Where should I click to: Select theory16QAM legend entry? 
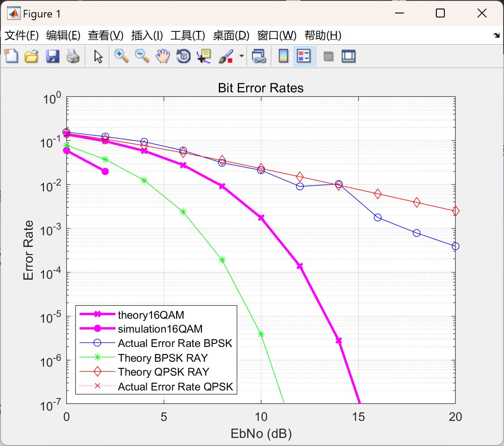[x=151, y=315]
